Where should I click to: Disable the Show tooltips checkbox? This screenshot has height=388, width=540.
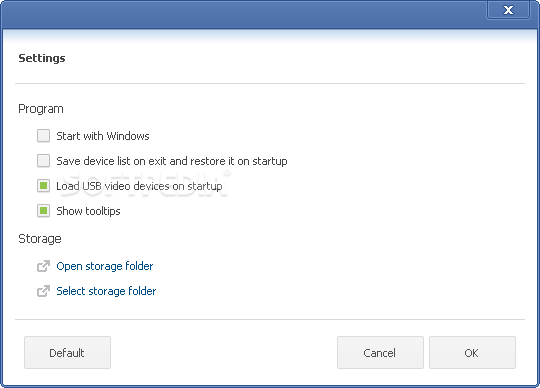[43, 211]
